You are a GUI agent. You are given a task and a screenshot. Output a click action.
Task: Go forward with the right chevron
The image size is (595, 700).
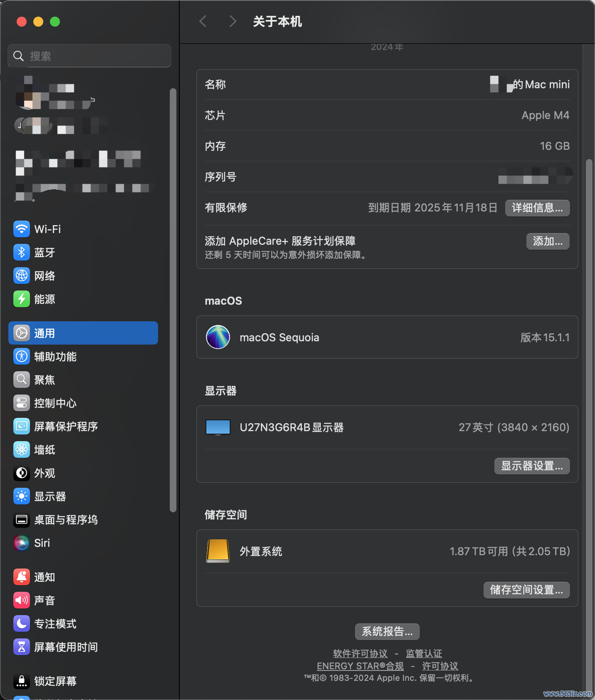tap(233, 21)
